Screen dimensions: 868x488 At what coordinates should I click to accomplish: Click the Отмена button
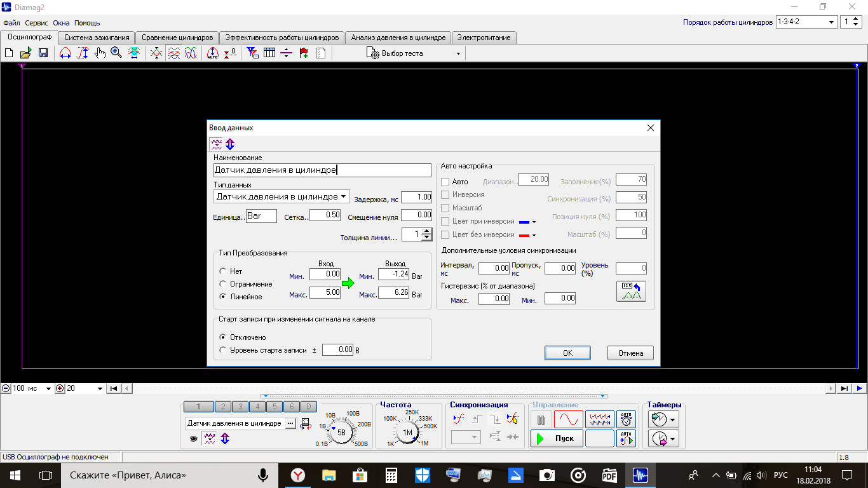click(630, 353)
